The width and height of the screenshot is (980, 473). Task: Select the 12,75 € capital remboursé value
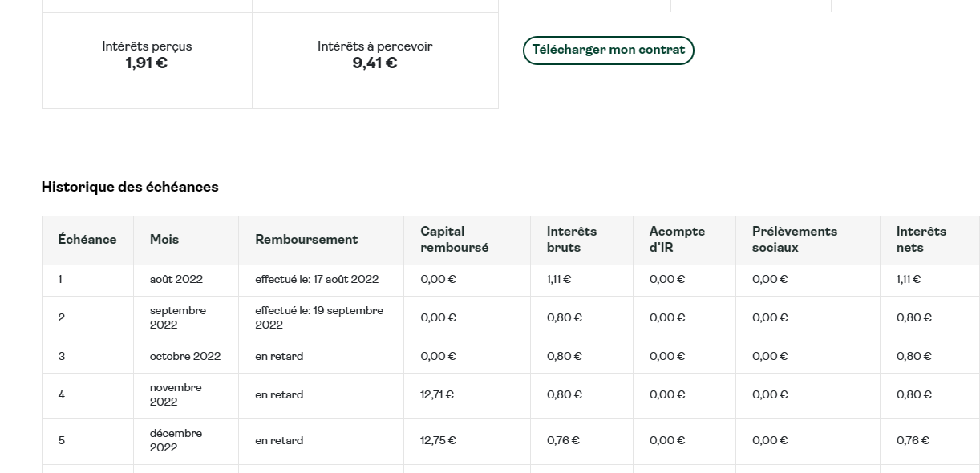tap(437, 441)
